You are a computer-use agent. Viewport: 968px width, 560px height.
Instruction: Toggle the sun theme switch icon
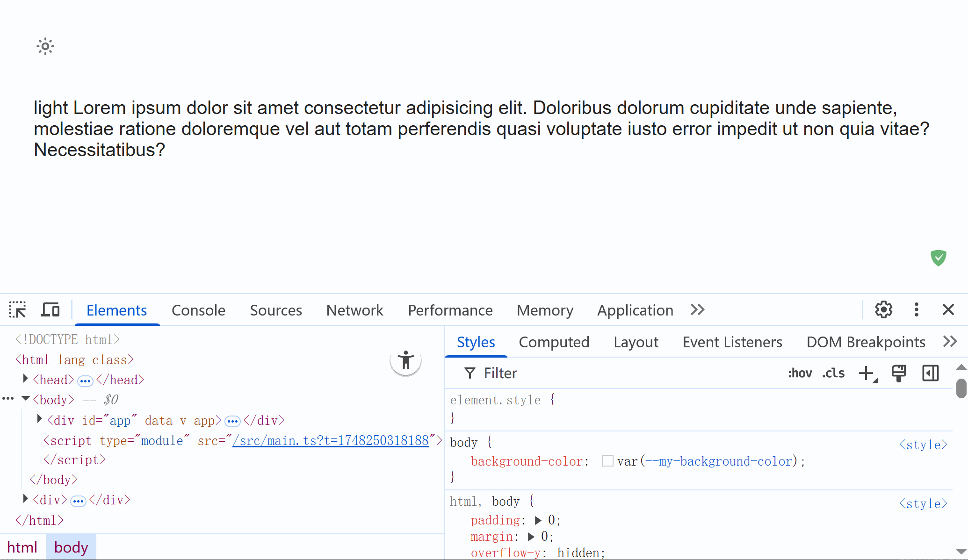coord(45,46)
